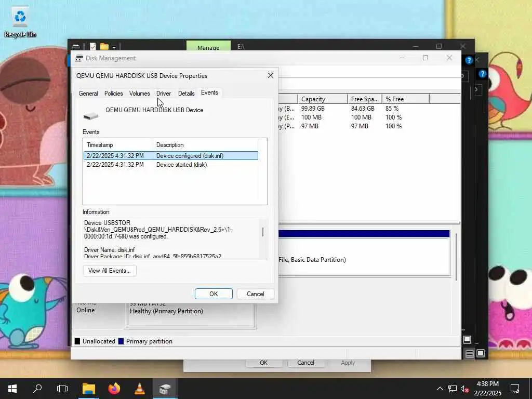Image resolution: width=532 pixels, height=399 pixels.
Task: Click Explorer's yellow folder quick-access icon
Action: coord(104,46)
